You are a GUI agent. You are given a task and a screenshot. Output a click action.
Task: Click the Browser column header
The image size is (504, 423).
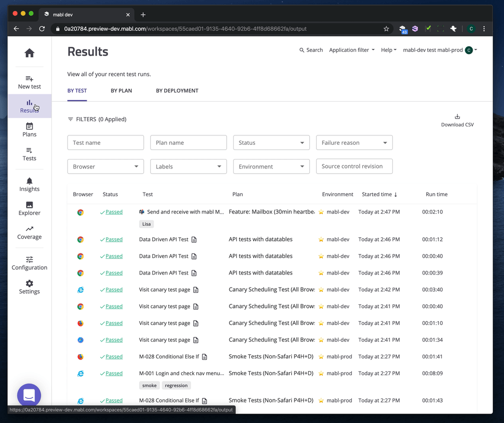click(83, 195)
